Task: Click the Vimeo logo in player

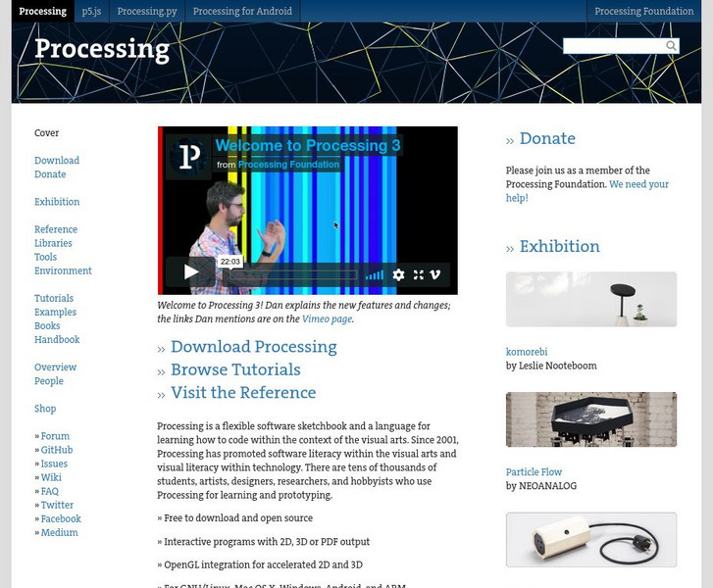Action: click(x=435, y=274)
